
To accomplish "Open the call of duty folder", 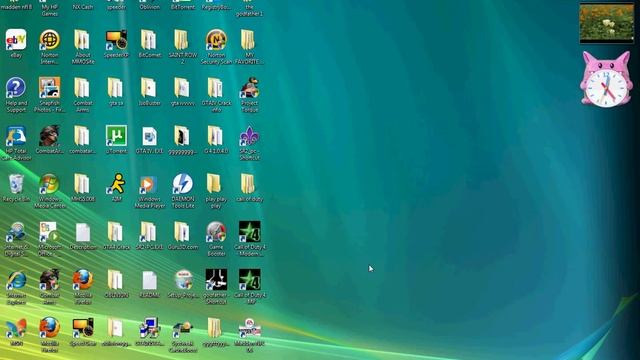I will [249, 184].
